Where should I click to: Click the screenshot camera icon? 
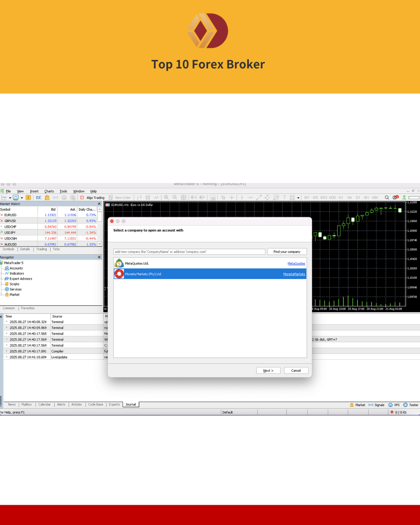(x=213, y=198)
